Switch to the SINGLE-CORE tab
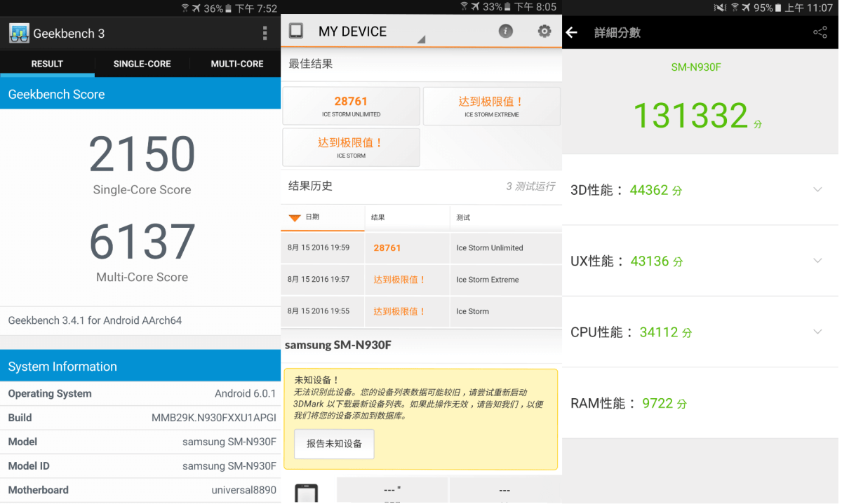842x504 pixels. (x=142, y=64)
